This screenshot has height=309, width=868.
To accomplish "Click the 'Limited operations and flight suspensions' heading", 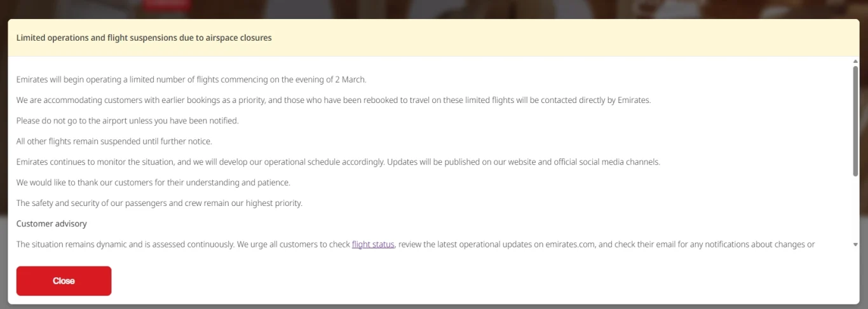I will [144, 38].
